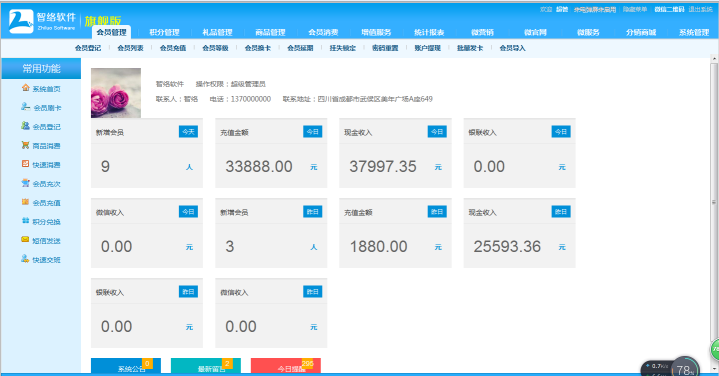Click the 退出系统 logout link
The image size is (719, 376).
700,9
